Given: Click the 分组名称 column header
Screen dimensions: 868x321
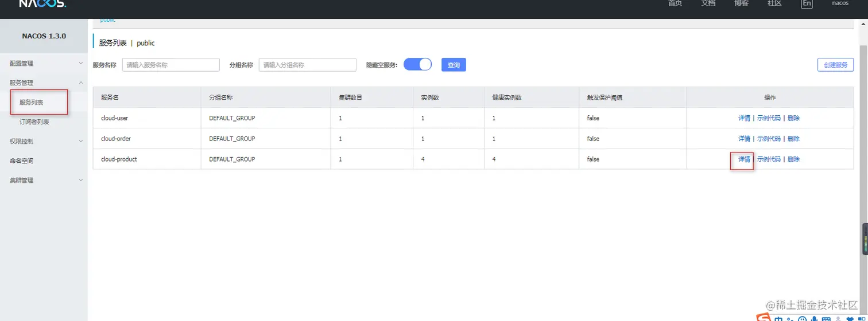Looking at the screenshot, I should [266, 97].
